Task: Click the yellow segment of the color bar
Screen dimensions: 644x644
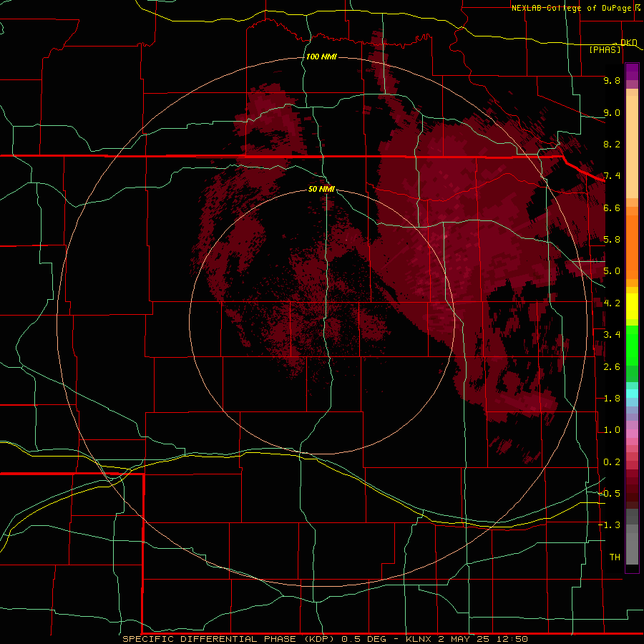Action: click(632, 306)
